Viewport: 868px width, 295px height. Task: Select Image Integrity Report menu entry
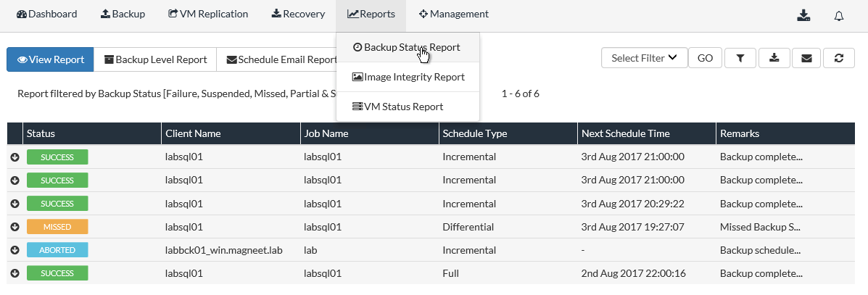408,77
